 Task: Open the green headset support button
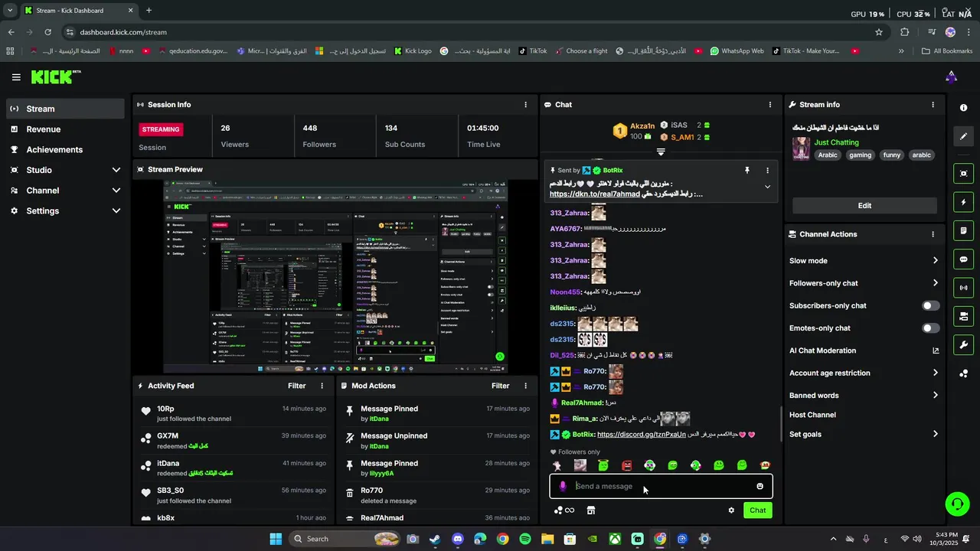pos(957,504)
